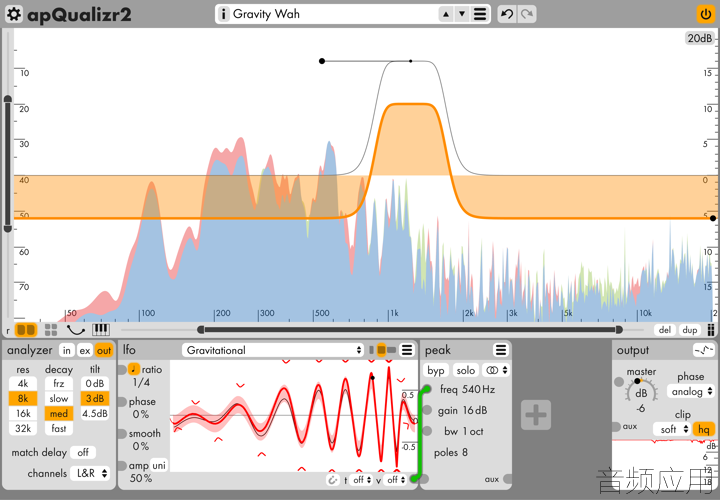
Task: Load the previous preset with the up arrow
Action: (445, 14)
